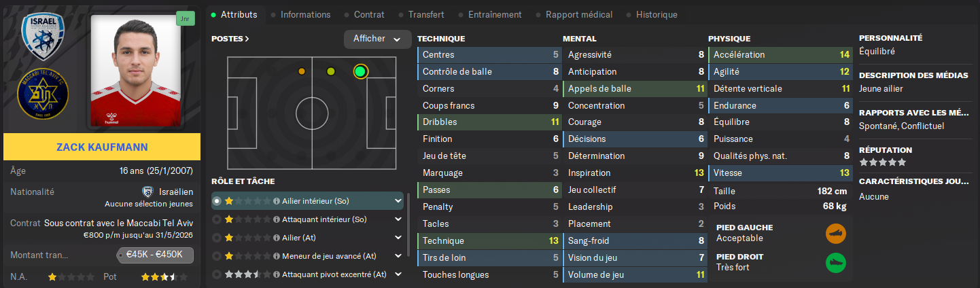980x288 pixels.
Task: Select the Ailier (At) role radio button
Action: 217,238
